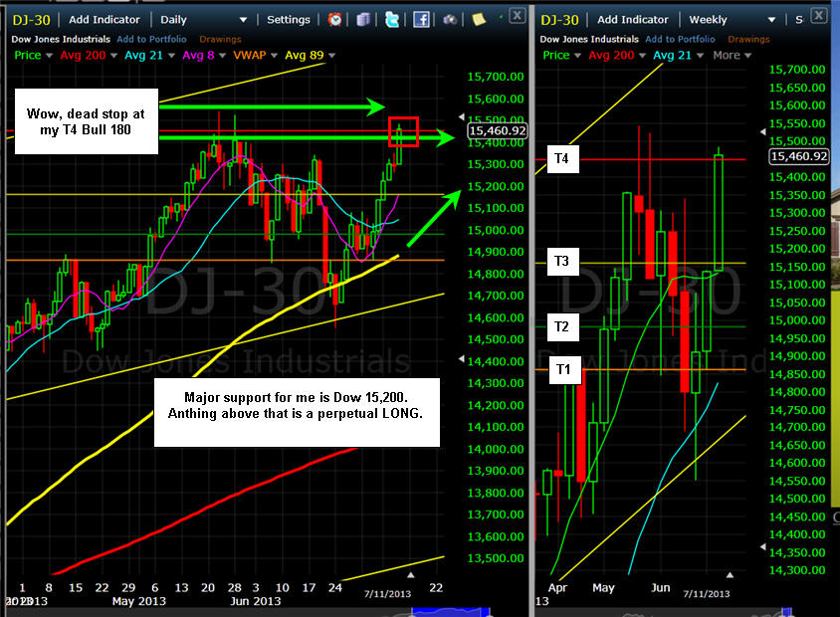This screenshot has height=617, width=840.
Task: Click the 15,460.92 current price label on daily chart
Action: click(x=498, y=130)
